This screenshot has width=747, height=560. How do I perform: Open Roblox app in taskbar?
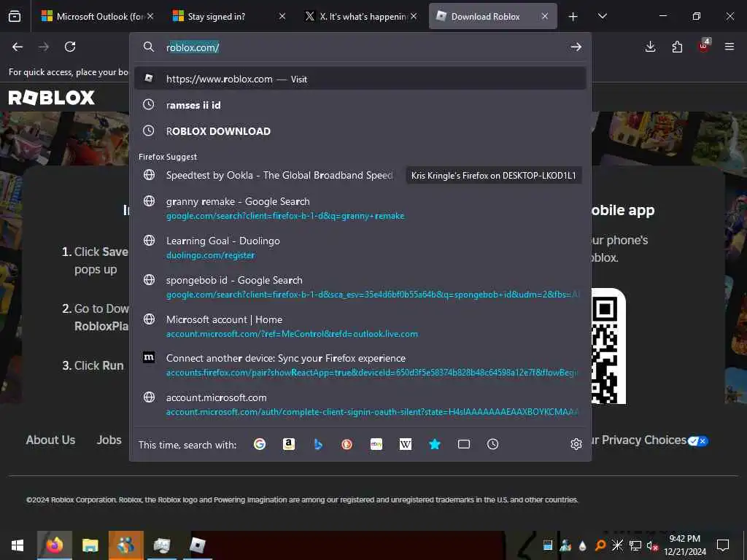tap(197, 545)
